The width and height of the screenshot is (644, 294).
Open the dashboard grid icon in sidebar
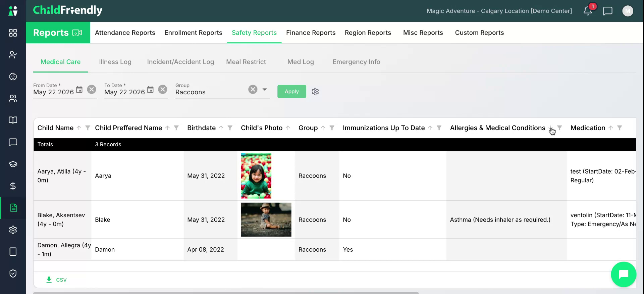tap(13, 33)
